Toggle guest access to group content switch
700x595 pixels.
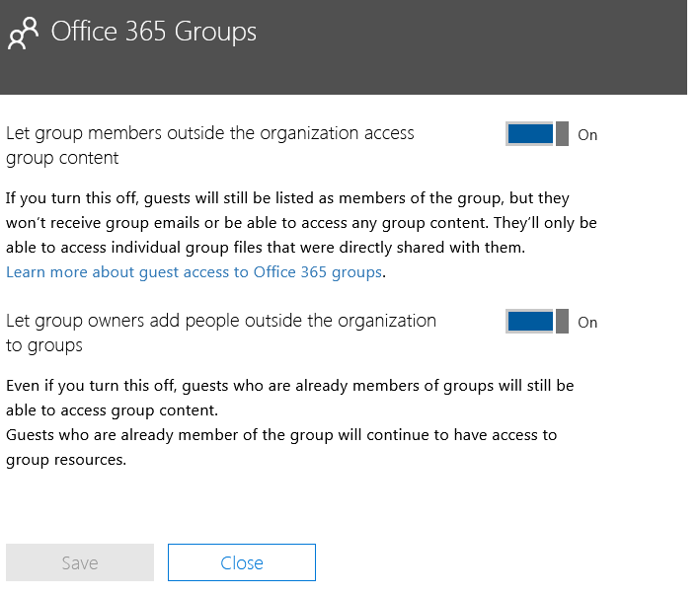point(537,134)
